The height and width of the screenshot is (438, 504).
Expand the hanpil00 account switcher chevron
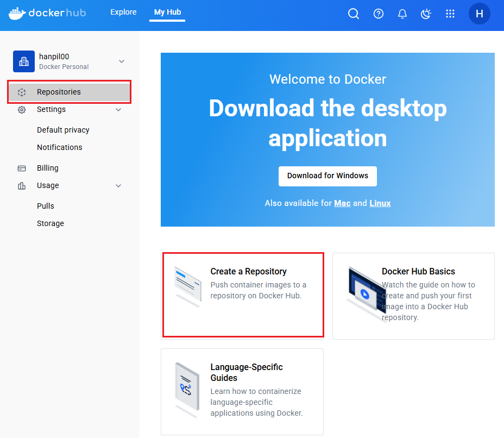[x=122, y=61]
